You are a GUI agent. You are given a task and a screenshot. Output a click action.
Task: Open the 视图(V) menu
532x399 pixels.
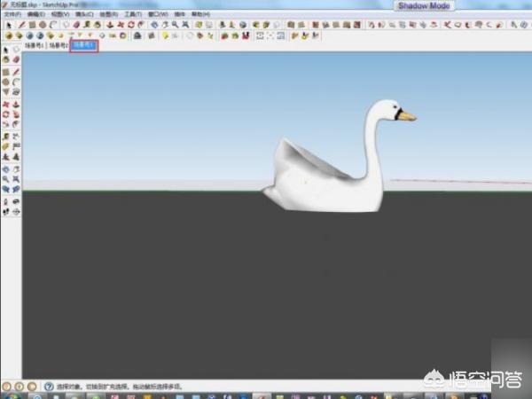point(59,15)
